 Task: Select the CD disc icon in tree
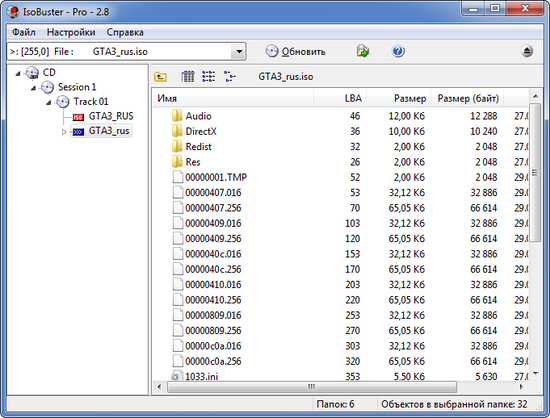pyautogui.click(x=32, y=73)
